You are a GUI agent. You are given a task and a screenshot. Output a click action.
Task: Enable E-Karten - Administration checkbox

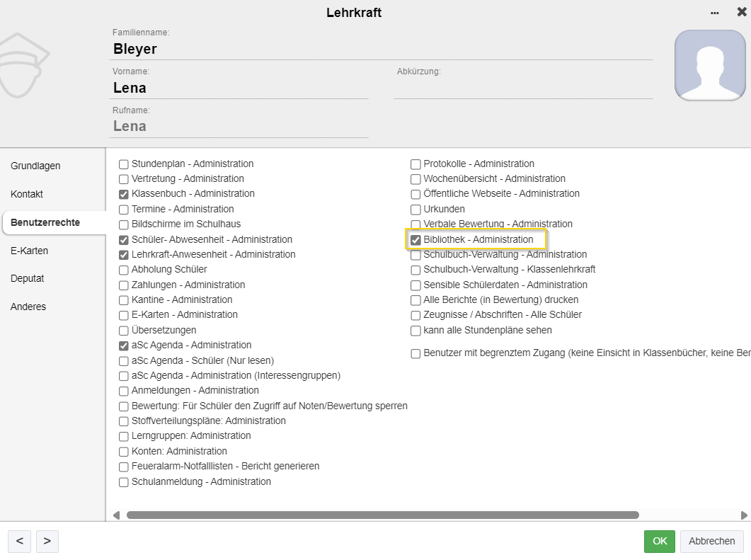click(x=124, y=315)
